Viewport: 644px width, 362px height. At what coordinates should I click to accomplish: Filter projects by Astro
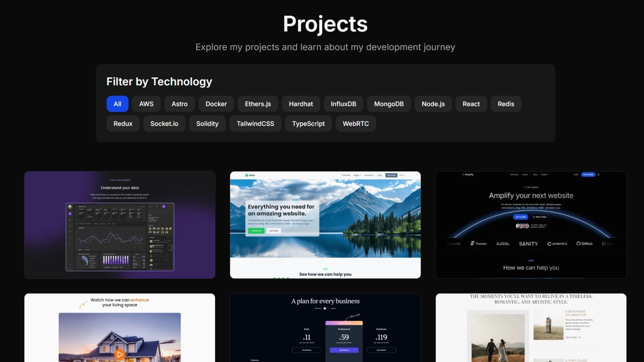pyautogui.click(x=179, y=104)
